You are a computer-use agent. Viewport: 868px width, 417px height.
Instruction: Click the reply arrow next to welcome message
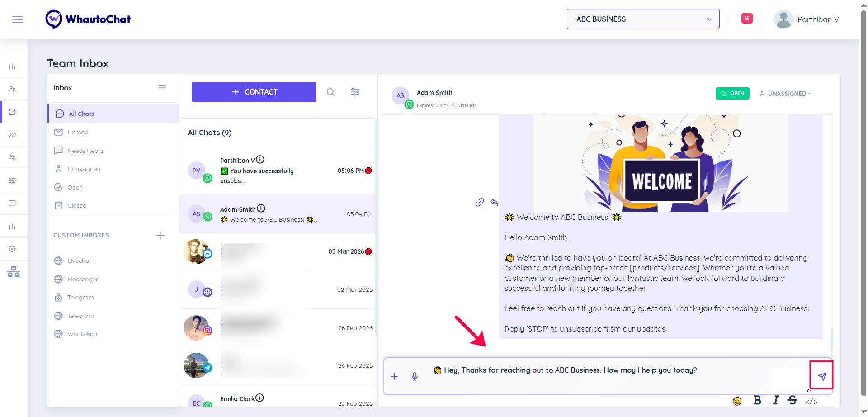[494, 203]
